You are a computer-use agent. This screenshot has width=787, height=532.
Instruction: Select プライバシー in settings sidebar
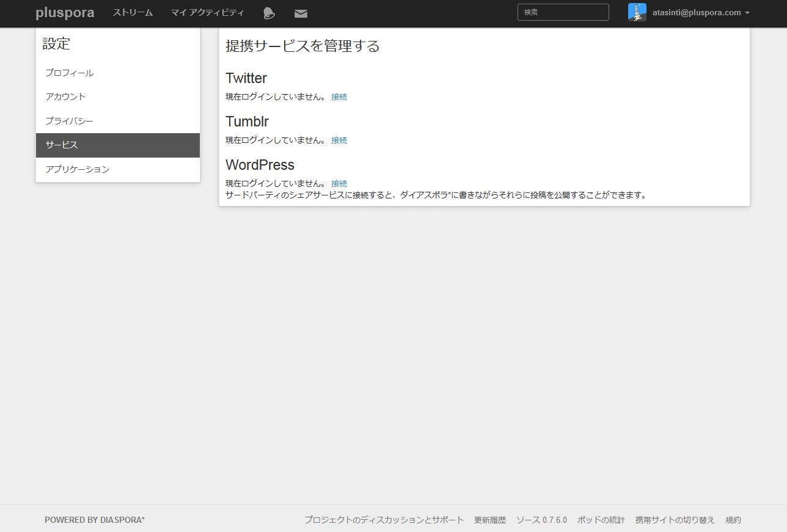pyautogui.click(x=118, y=121)
